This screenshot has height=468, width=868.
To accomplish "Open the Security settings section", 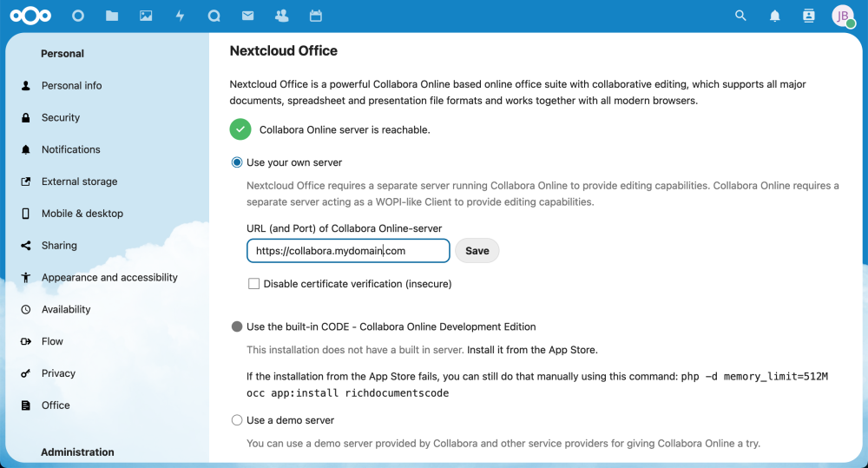I will [x=61, y=117].
